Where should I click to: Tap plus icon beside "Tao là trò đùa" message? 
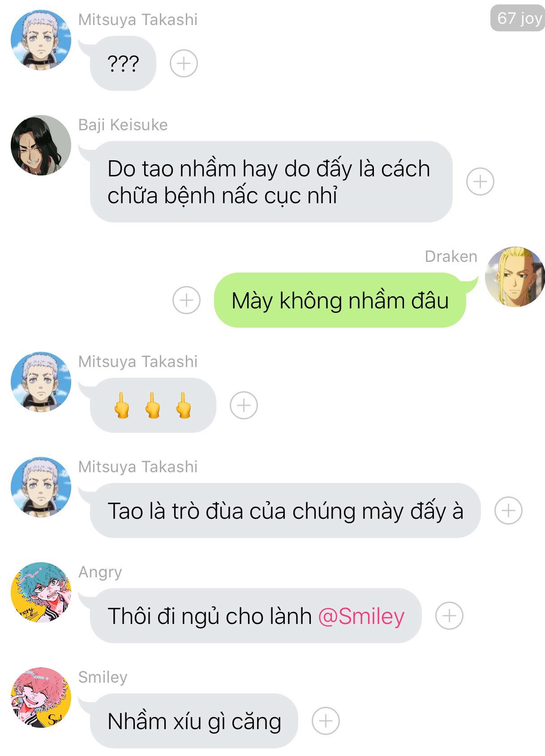tap(508, 510)
